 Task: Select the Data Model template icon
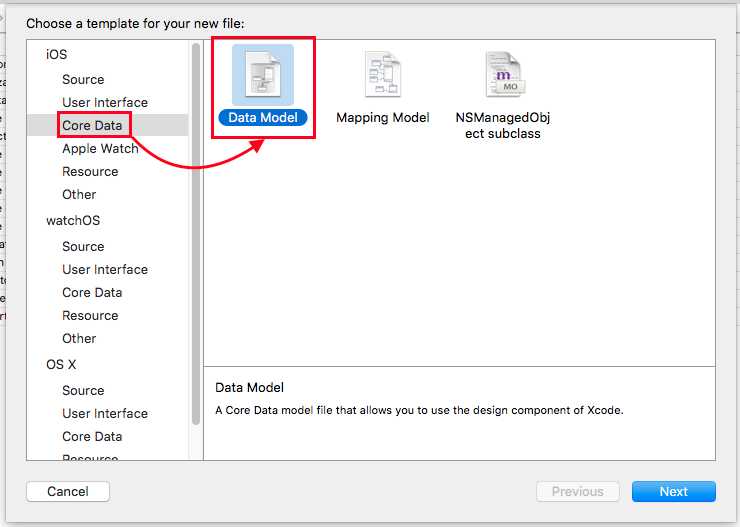point(263,76)
